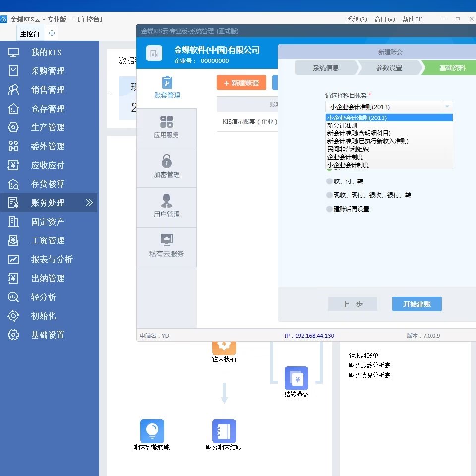Image resolution: width=476 pixels, height=476 pixels.
Task: Select 建账后再设置 radio option
Action: [329, 209]
